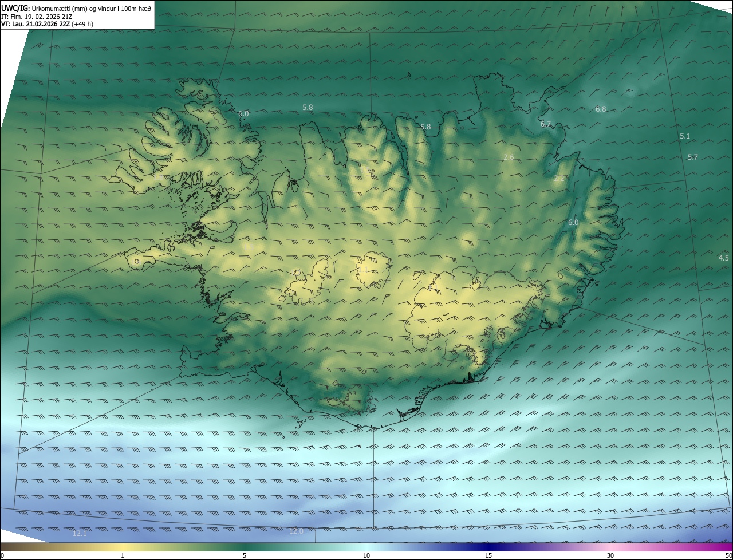This screenshot has height=560, width=733.
Task: Click the '5.1' value label on the map
Action: (x=685, y=136)
